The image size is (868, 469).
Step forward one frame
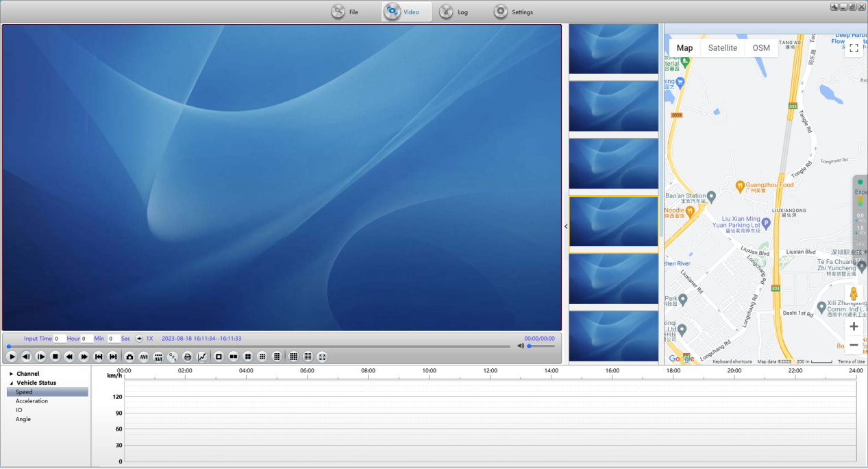[41, 357]
